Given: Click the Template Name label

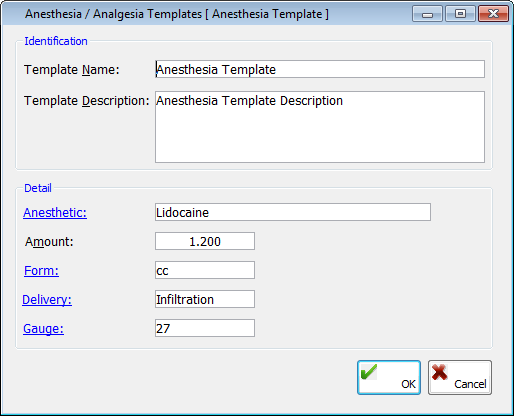Looking at the screenshot, I should (72, 70).
